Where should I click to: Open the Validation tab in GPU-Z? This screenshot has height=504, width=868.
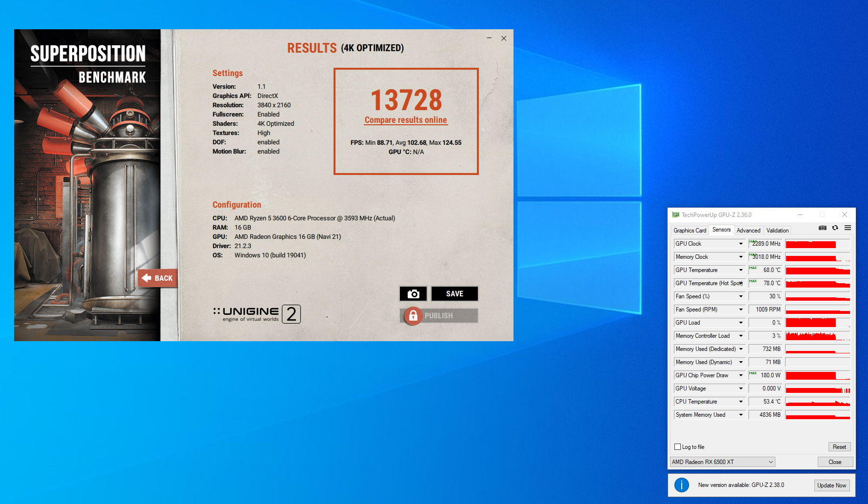(777, 231)
